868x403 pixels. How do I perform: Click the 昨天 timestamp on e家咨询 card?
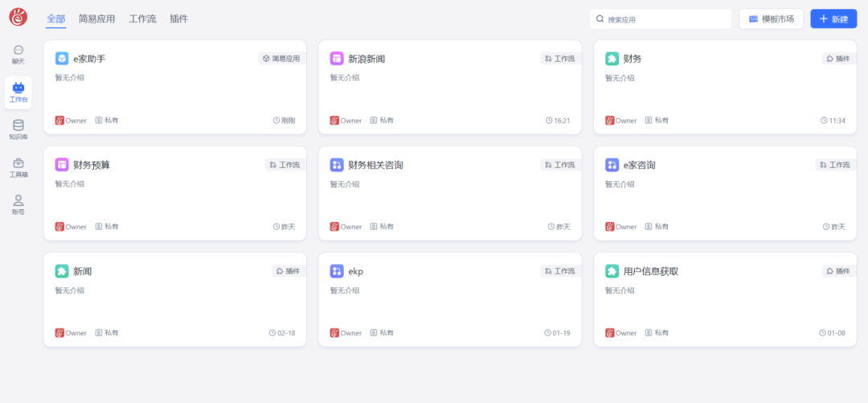838,227
